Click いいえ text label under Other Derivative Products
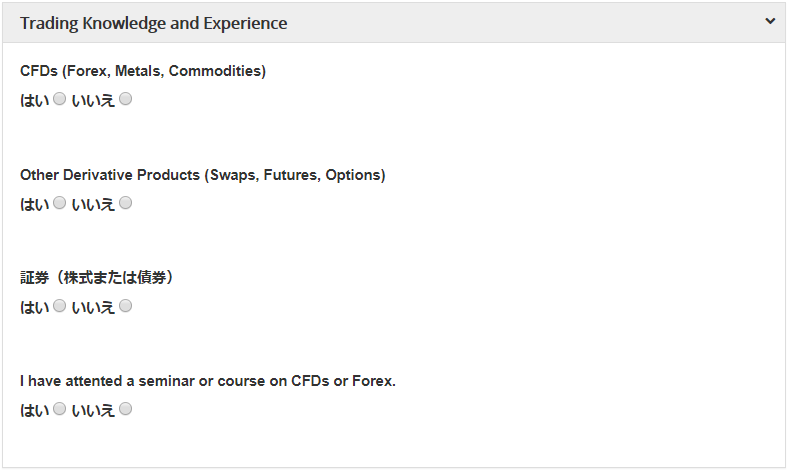The image size is (789, 471). tap(93, 204)
